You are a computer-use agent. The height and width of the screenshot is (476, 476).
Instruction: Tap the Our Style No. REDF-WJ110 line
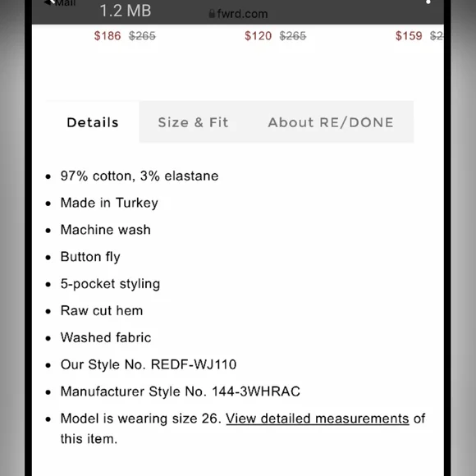[x=149, y=364]
